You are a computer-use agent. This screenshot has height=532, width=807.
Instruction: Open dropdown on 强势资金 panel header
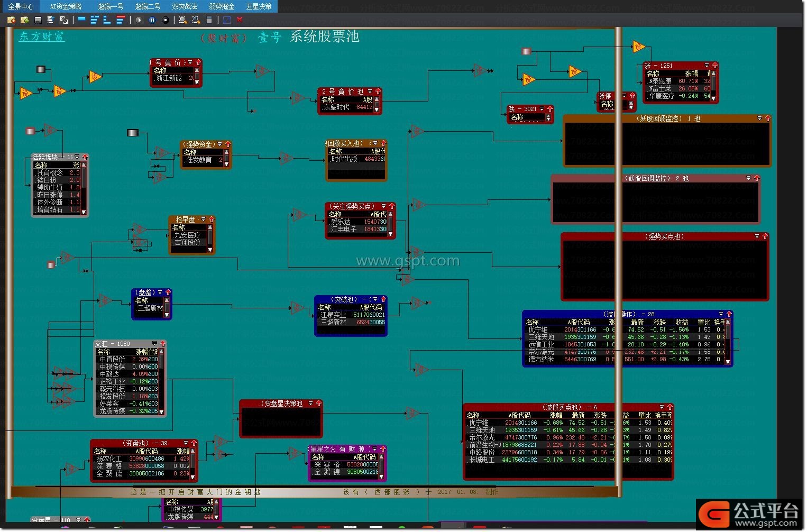tap(220, 144)
